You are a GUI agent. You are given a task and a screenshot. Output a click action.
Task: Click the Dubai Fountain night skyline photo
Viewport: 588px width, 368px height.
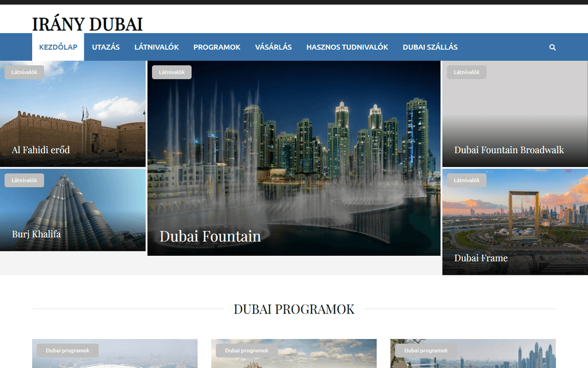pyautogui.click(x=294, y=158)
